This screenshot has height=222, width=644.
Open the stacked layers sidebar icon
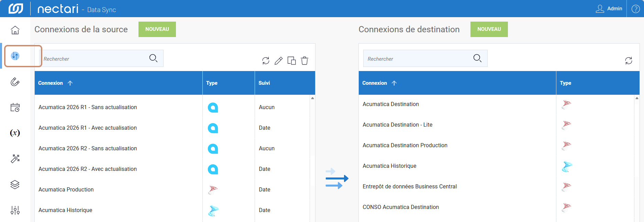tap(15, 185)
